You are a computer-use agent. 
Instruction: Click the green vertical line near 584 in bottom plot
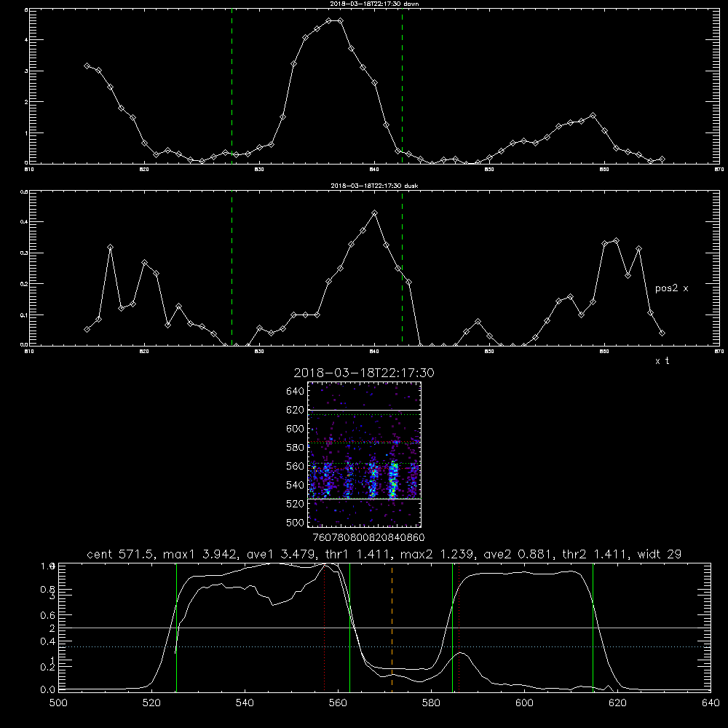pyautogui.click(x=452, y=627)
